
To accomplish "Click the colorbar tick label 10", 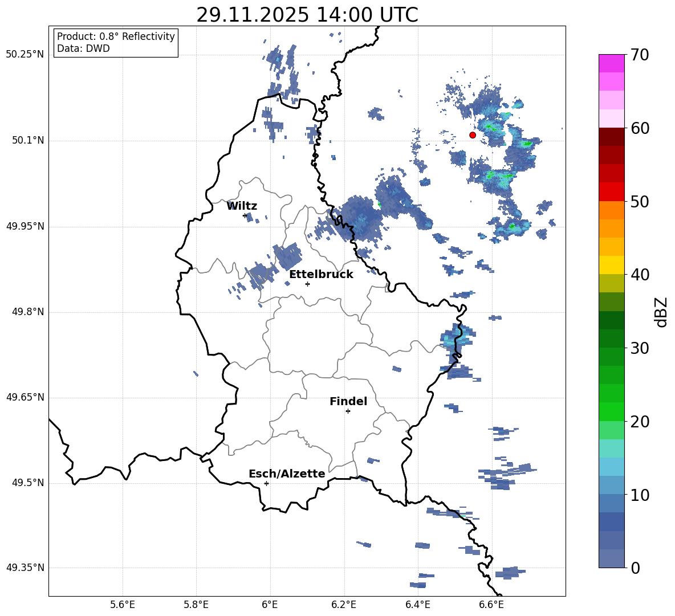I will point(640,495).
